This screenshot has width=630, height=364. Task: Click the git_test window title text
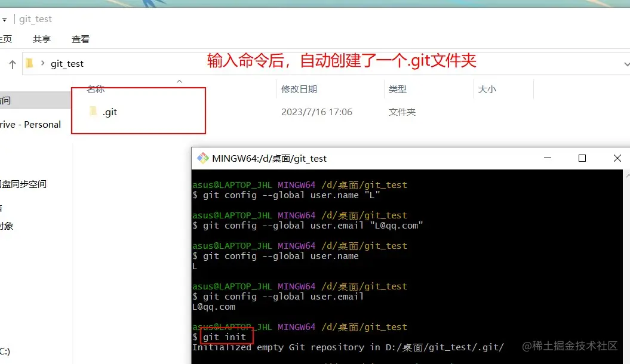(x=35, y=19)
